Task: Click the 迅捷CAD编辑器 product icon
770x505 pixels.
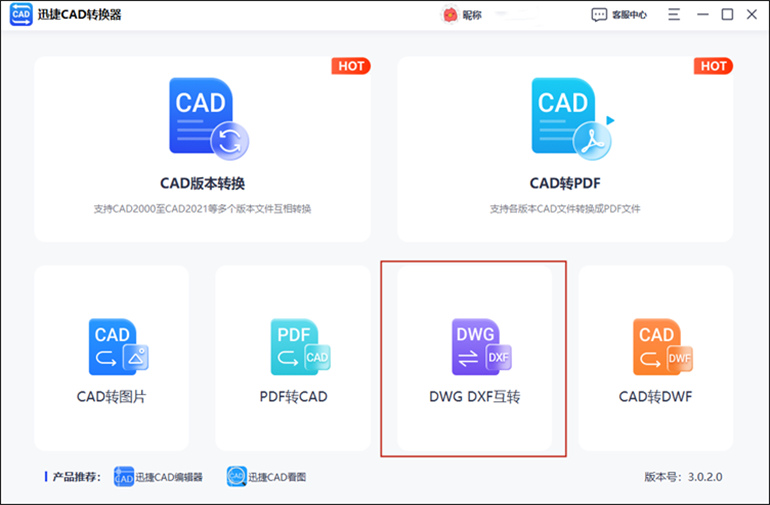Action: (x=124, y=477)
